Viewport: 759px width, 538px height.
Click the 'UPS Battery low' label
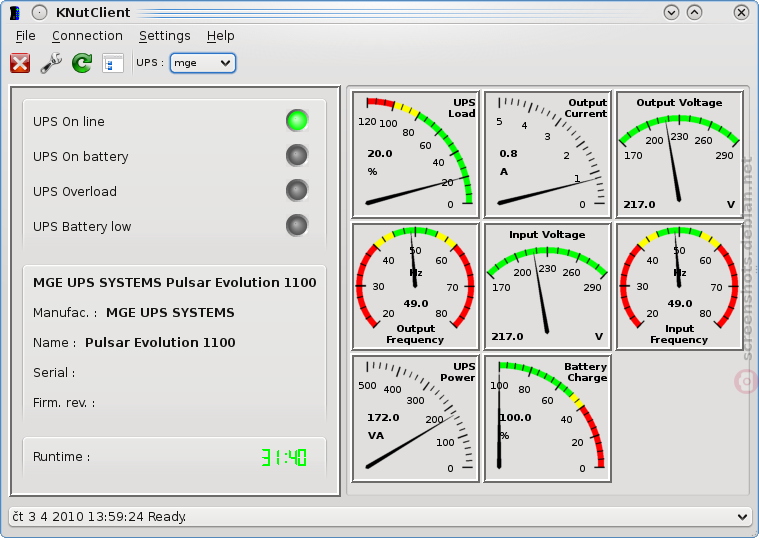[82, 227]
